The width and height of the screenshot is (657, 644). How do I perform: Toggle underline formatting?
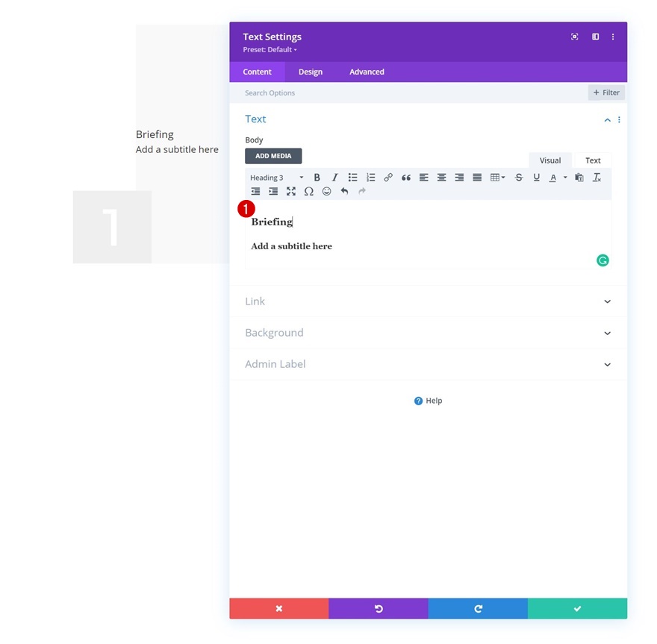(536, 178)
